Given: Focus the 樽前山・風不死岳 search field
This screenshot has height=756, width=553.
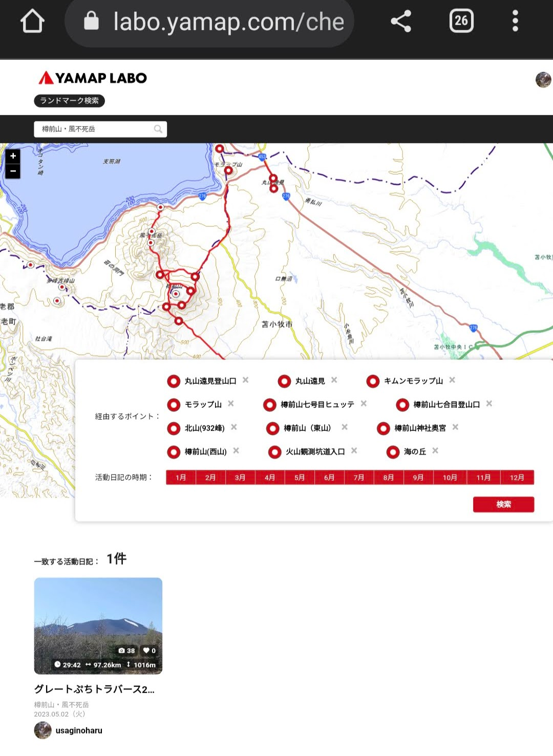Looking at the screenshot, I should (x=95, y=129).
